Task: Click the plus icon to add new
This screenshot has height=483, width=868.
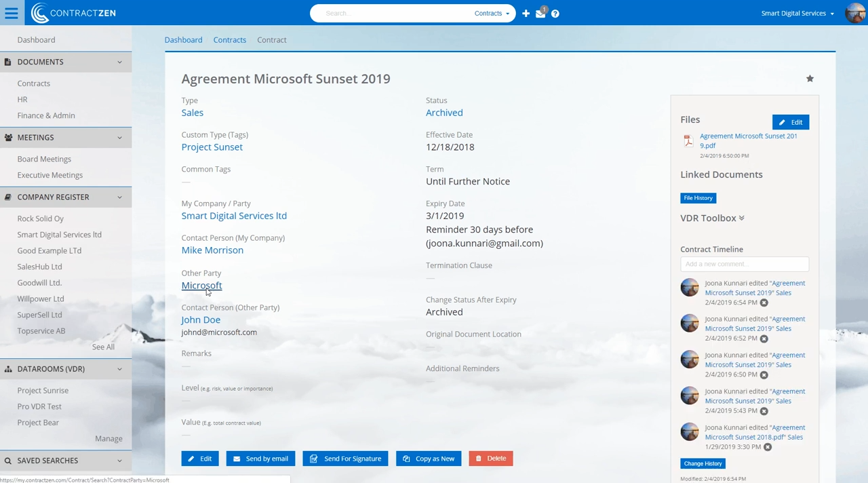Action: coord(526,14)
